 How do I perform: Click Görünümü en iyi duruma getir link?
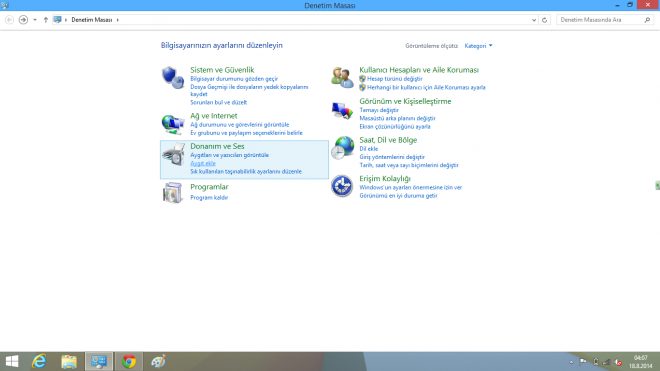click(x=398, y=196)
